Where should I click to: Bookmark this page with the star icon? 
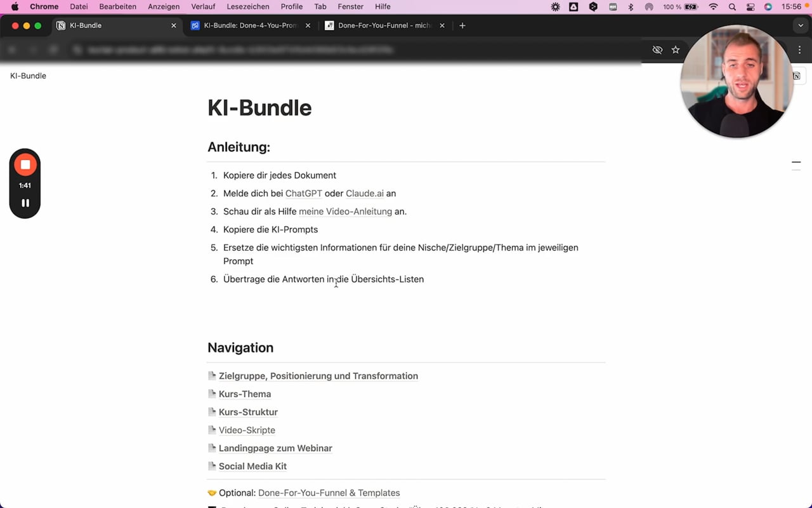click(x=676, y=50)
